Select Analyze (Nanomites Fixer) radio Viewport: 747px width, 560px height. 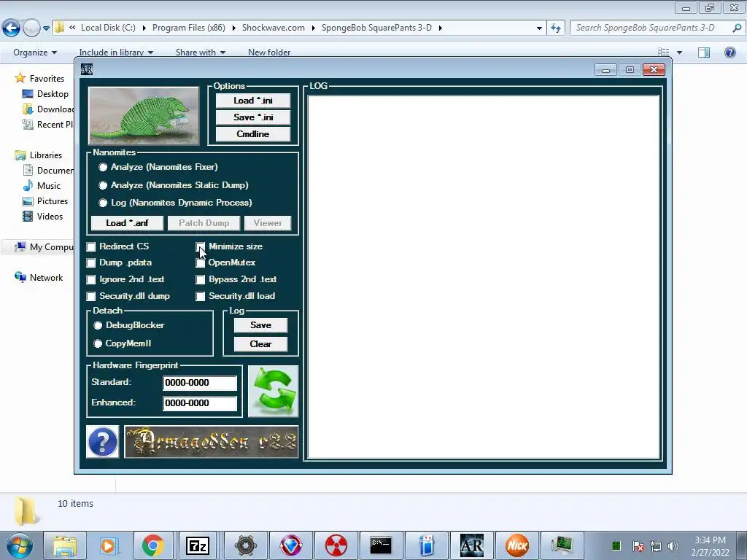[103, 167]
